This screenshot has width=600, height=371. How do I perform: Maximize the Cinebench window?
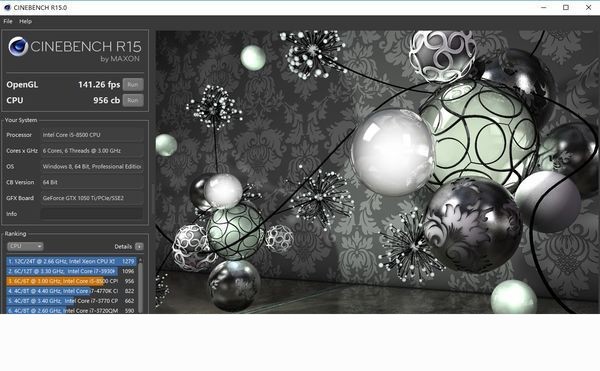click(x=566, y=8)
